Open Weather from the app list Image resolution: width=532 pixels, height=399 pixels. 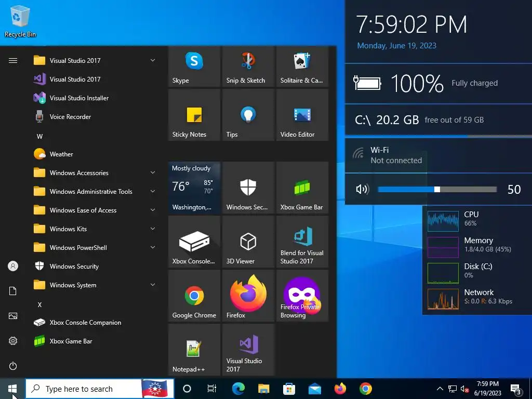pos(95,154)
